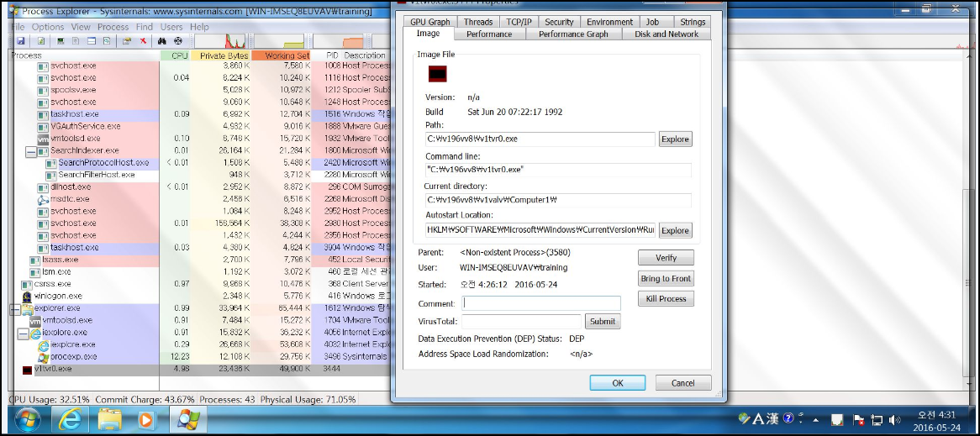
Task: Click the crosshair Find Window's Process icon
Action: (178, 41)
